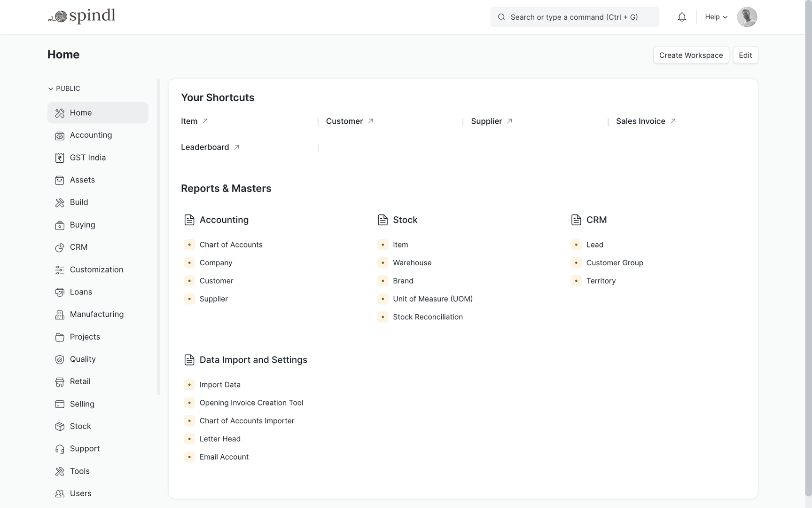Click the CRM card document icon
Screen dimensions: 812x508
click(576, 220)
